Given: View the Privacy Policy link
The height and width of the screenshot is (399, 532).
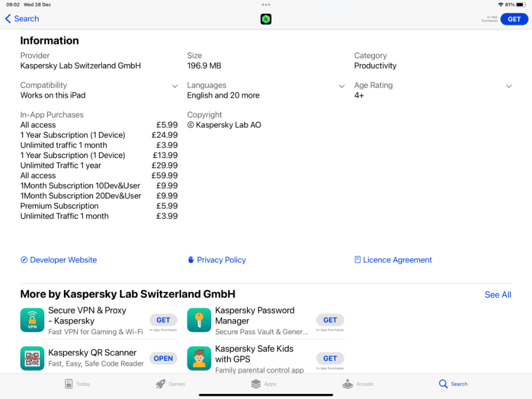Looking at the screenshot, I should pyautogui.click(x=217, y=260).
